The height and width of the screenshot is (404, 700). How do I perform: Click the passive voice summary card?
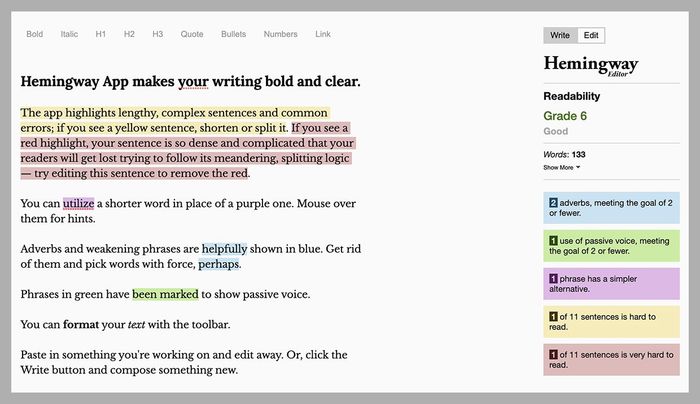pyautogui.click(x=612, y=246)
